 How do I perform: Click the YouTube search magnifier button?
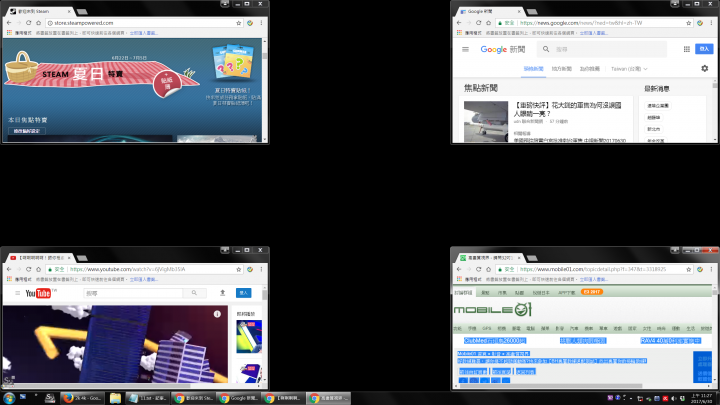pyautogui.click(x=194, y=293)
